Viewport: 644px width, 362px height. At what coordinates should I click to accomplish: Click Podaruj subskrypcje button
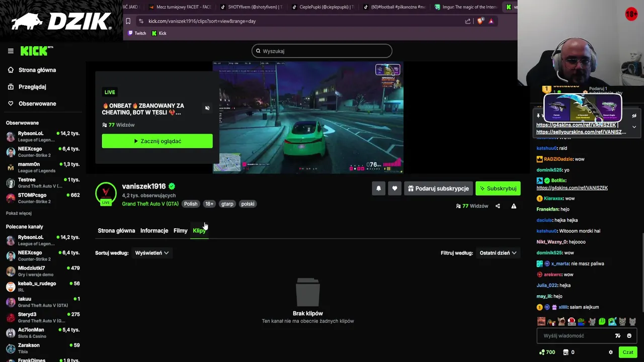[x=438, y=189]
